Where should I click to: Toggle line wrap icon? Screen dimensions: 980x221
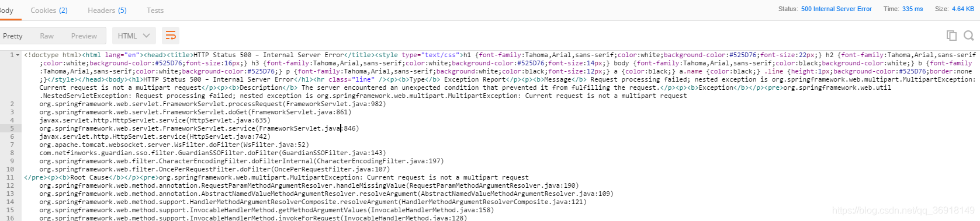(171, 36)
